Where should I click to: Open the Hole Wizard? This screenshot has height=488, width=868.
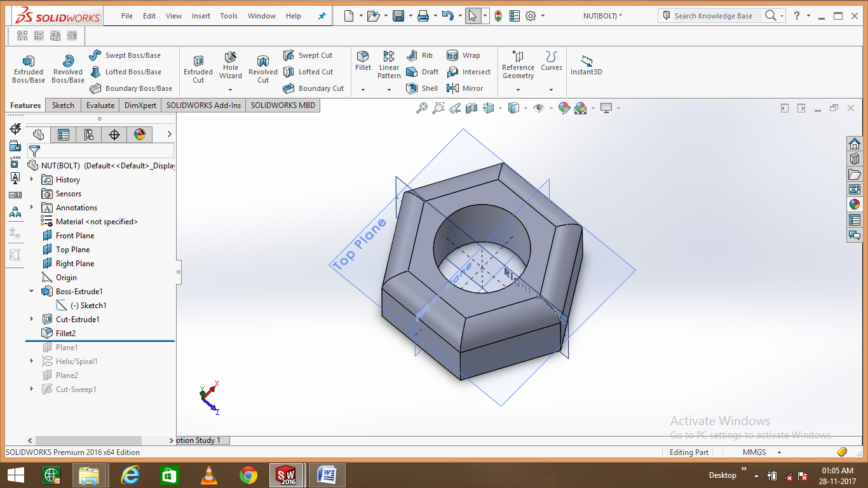(230, 68)
